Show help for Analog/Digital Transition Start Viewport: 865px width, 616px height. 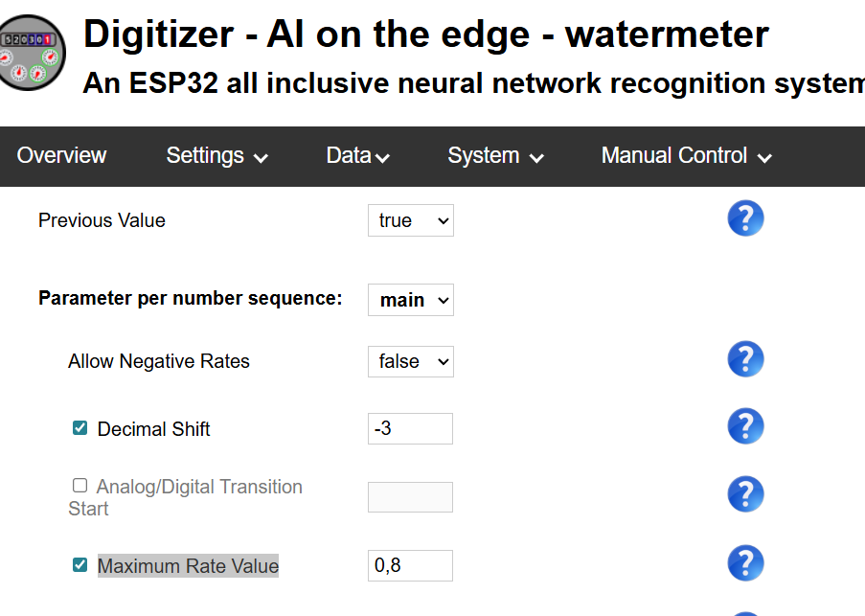(x=745, y=494)
